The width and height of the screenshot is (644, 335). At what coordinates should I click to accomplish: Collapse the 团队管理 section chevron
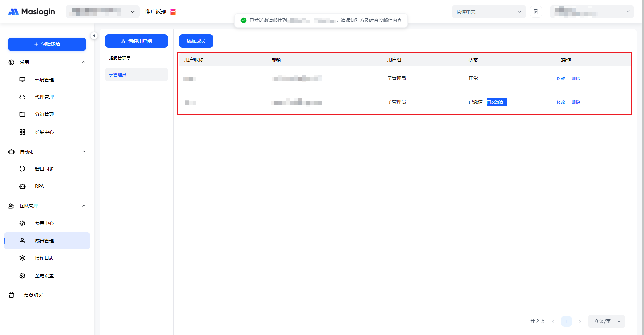coord(84,206)
